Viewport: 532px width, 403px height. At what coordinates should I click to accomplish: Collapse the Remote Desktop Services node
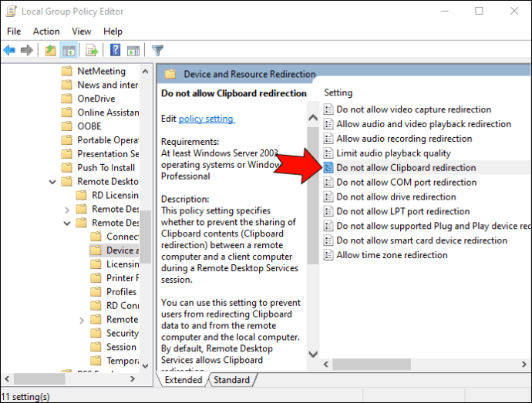click(x=52, y=182)
